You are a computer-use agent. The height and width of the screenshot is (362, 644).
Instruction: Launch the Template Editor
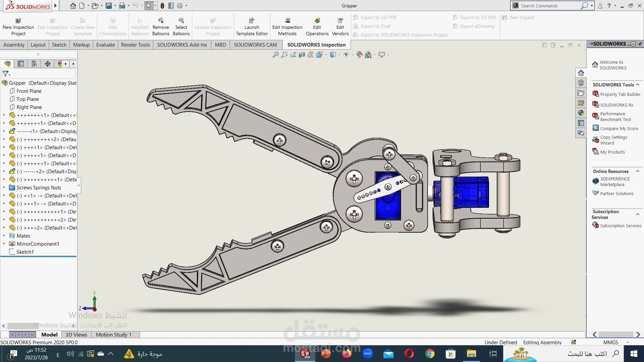click(252, 27)
